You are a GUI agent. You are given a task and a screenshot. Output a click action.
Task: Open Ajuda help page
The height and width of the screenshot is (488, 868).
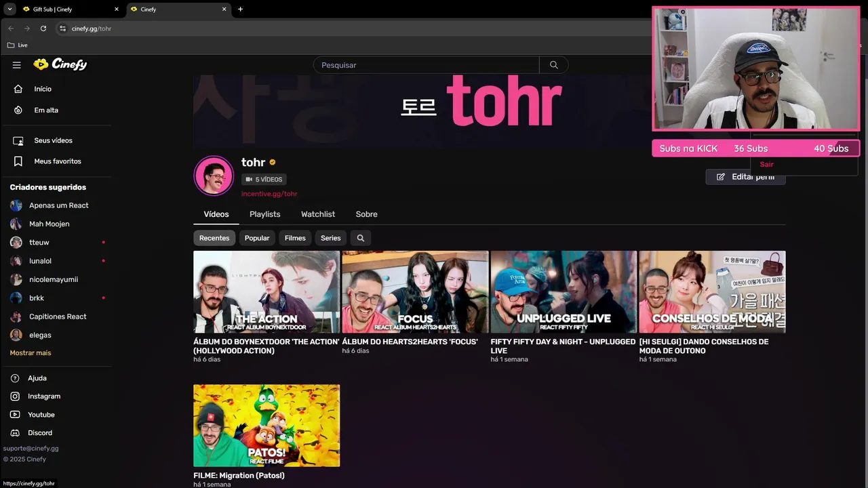tap(37, 378)
